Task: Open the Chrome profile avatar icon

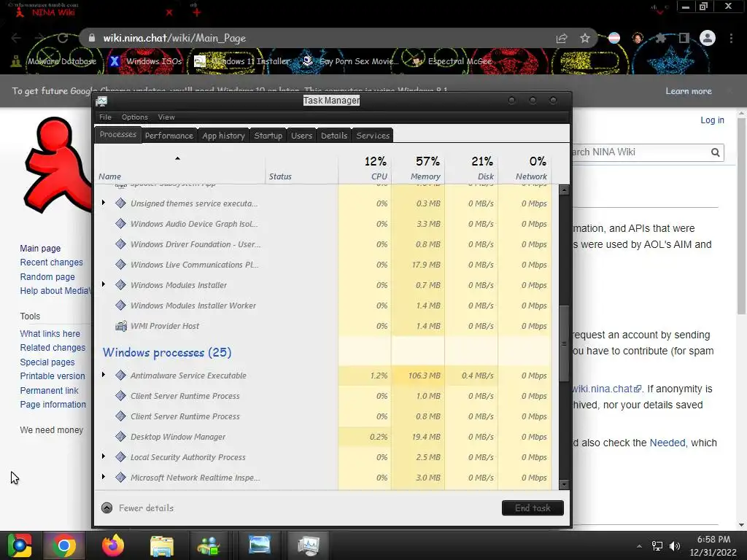Action: (708, 38)
